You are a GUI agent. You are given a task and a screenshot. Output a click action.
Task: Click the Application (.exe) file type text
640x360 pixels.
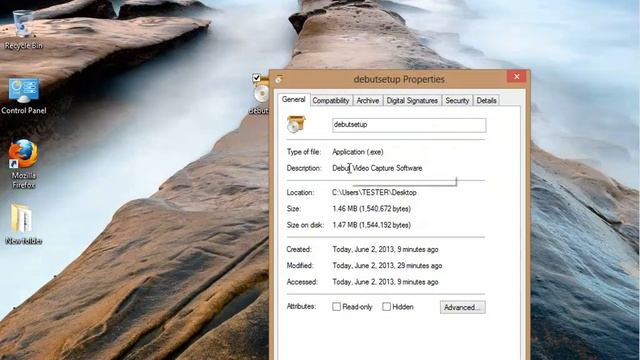click(x=358, y=152)
